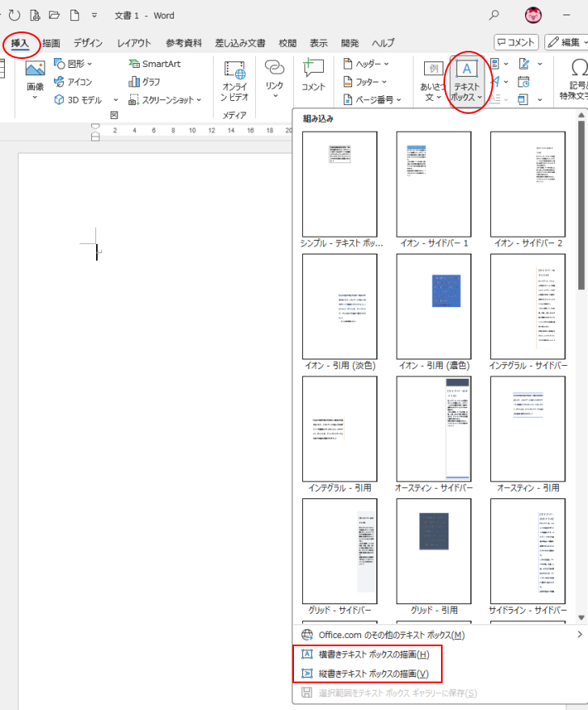The image size is (588, 710).
Task: Insert a グラフ (Chart)
Action: 144,82
